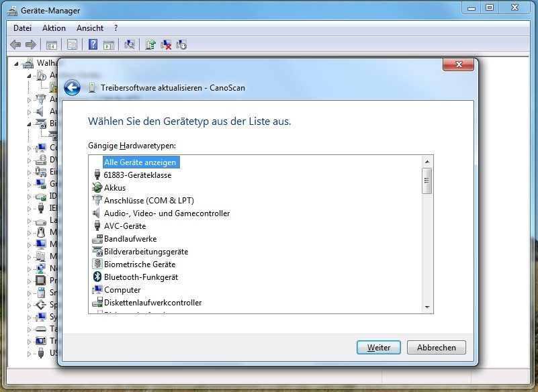Select the computer root icon beside Walha
This screenshot has width=538, height=392.
pos(28,63)
